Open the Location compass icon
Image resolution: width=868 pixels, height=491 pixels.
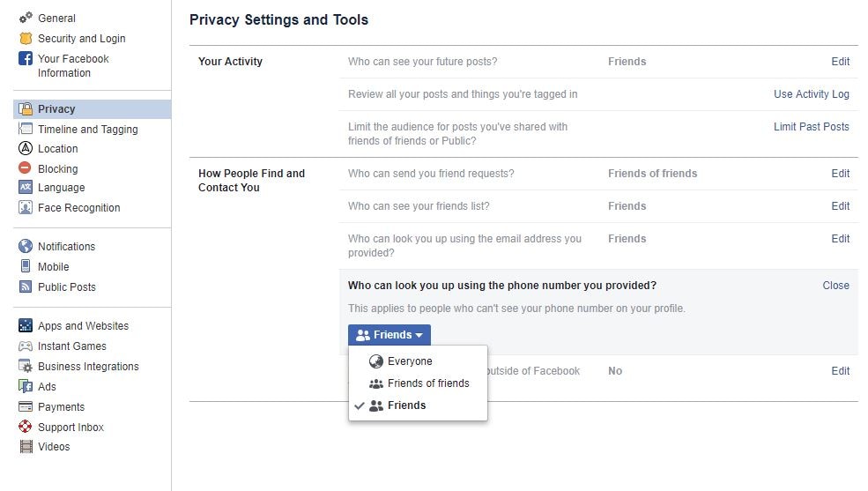tap(26, 148)
